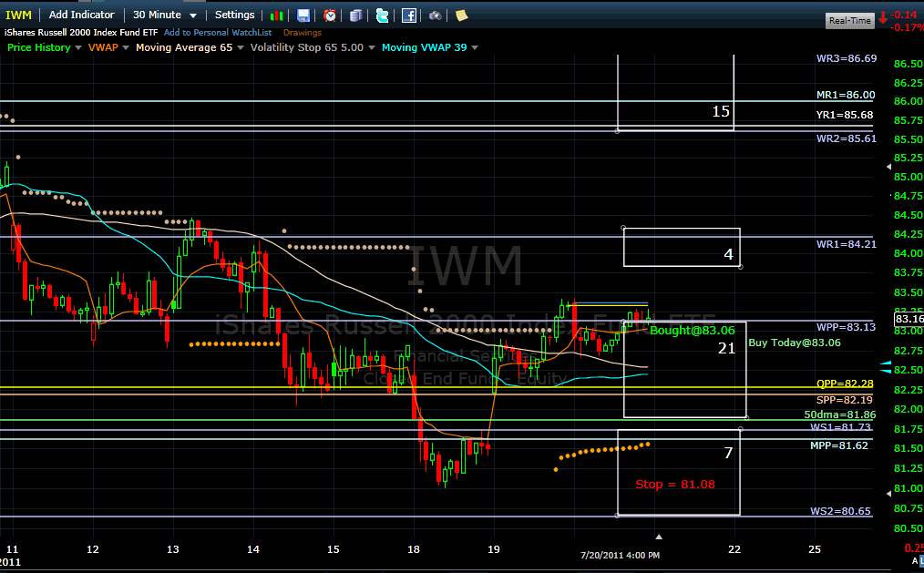The height and width of the screenshot is (573, 924).
Task: Open the chart Settings menu
Action: (234, 15)
